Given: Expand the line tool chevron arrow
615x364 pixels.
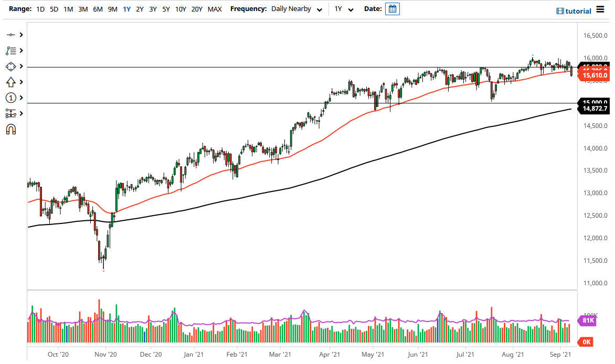Looking at the screenshot, I should point(21,35).
